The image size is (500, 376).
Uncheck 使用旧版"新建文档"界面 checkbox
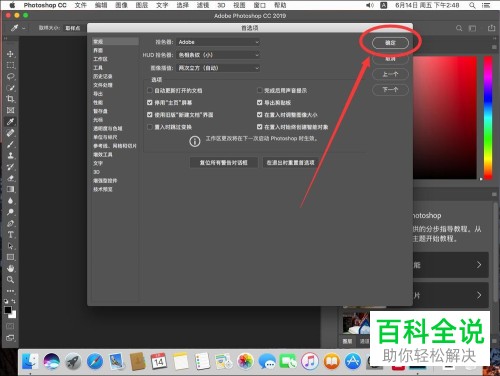(150, 115)
